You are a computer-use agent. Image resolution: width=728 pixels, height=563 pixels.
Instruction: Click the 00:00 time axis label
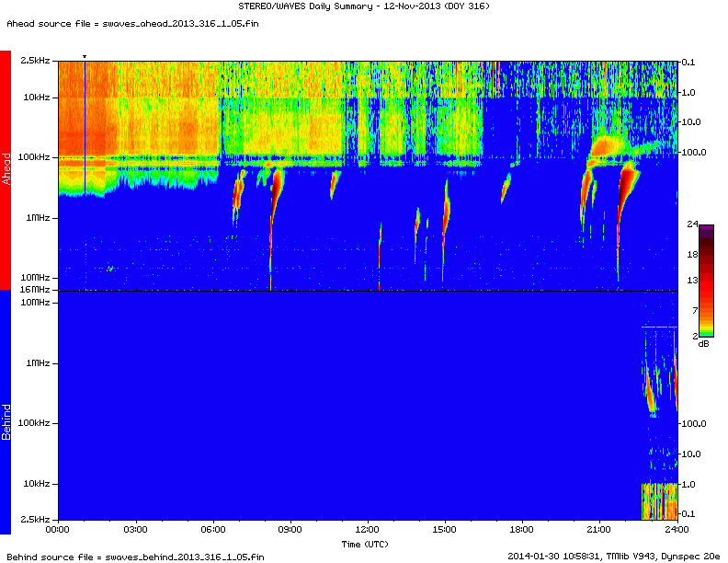pyautogui.click(x=58, y=530)
